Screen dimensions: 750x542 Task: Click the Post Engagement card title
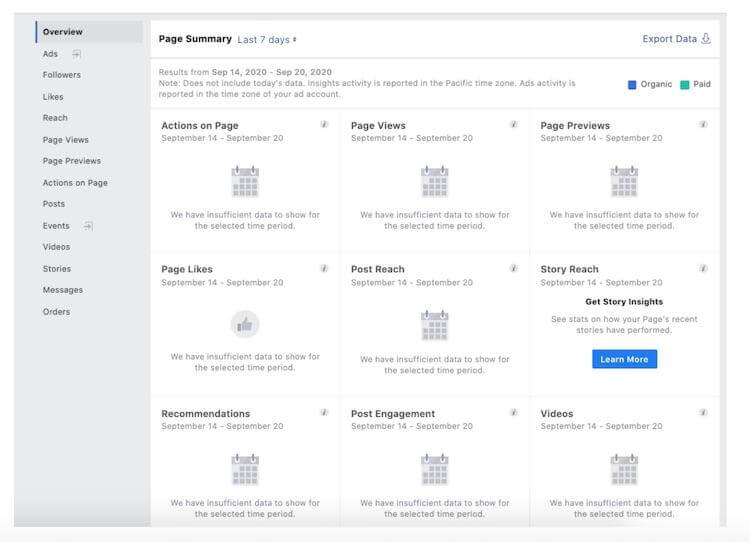(x=393, y=414)
